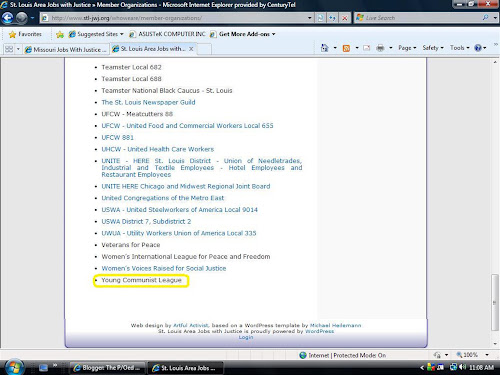Click the Artful Activist footer link
The height and width of the screenshot is (375, 500).
(x=191, y=325)
